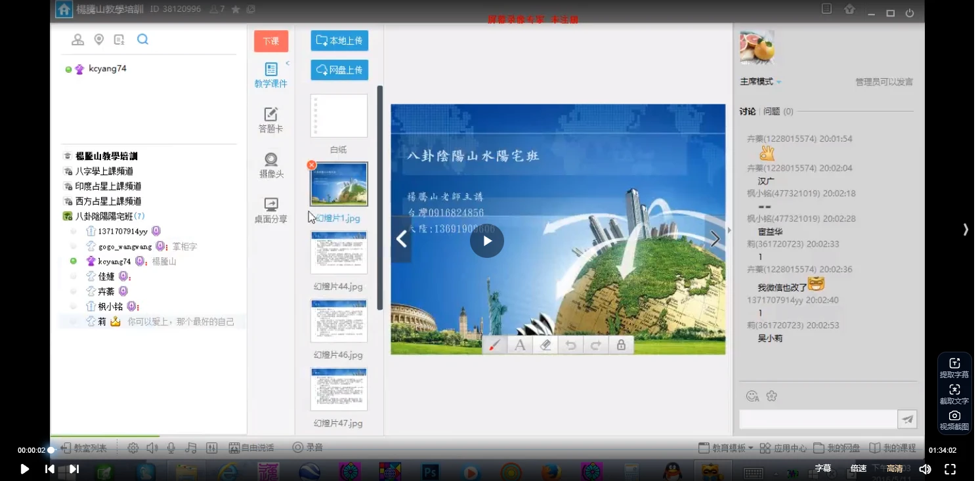Delete slide 幻燈片1 with red X badge

[x=312, y=165]
